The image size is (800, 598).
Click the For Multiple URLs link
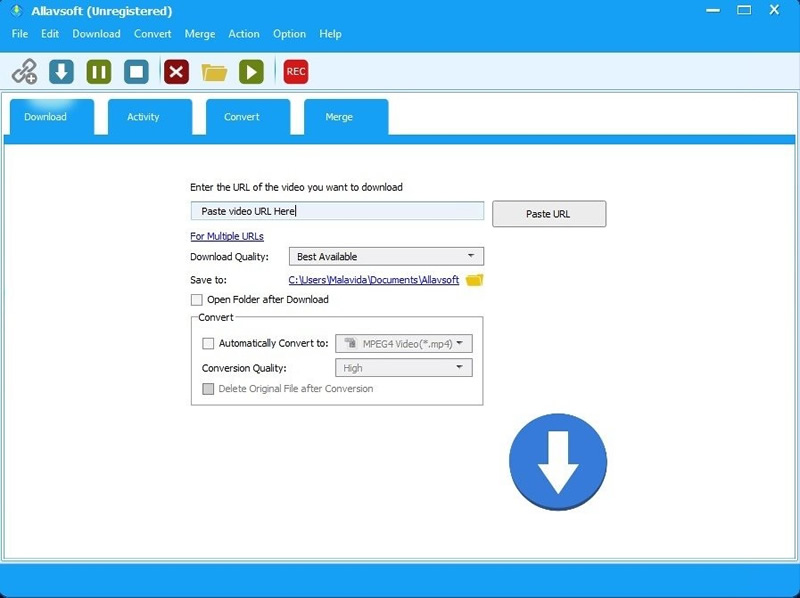point(227,236)
